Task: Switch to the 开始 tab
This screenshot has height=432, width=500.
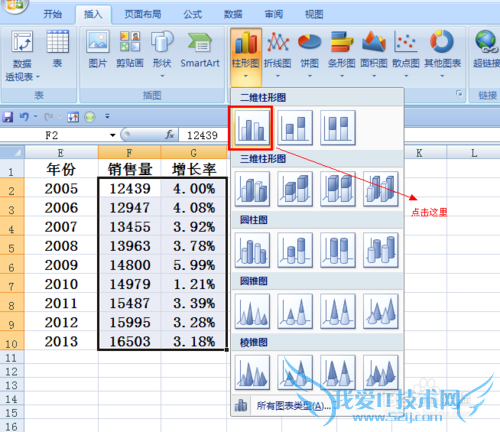Action: [53, 14]
